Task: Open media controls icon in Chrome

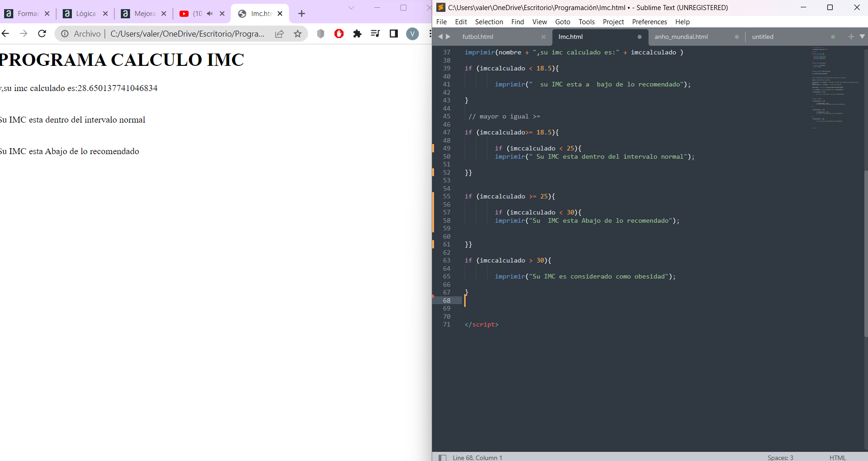Action: (375, 33)
